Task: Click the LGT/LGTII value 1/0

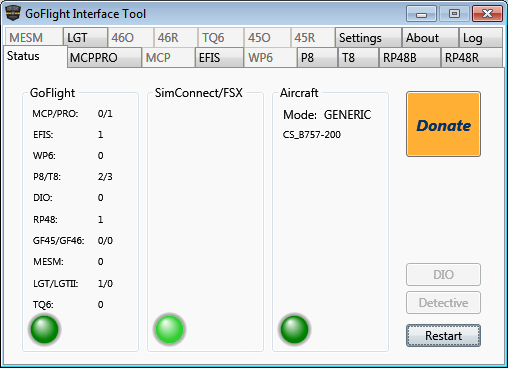Action: (105, 284)
